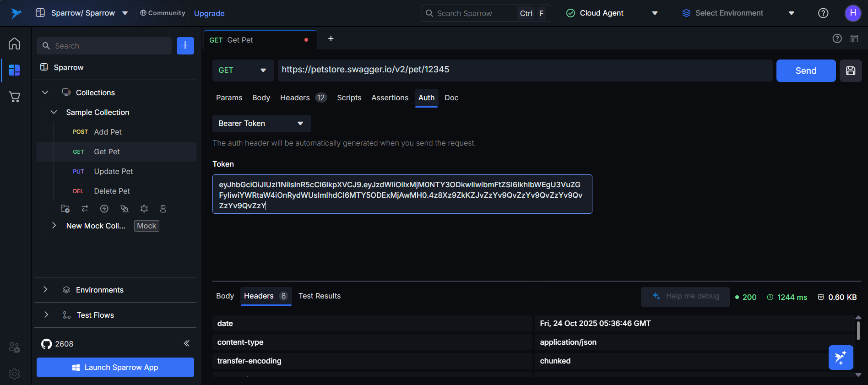Switch to the Headers request tab
The height and width of the screenshot is (385, 868).
pyautogui.click(x=295, y=98)
